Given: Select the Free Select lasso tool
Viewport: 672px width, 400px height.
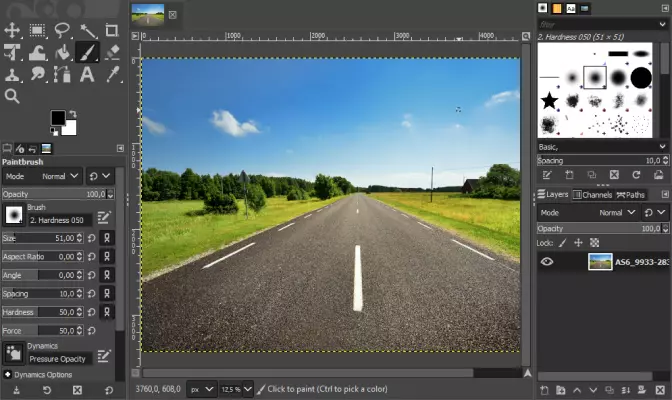Looking at the screenshot, I should tap(62, 30).
